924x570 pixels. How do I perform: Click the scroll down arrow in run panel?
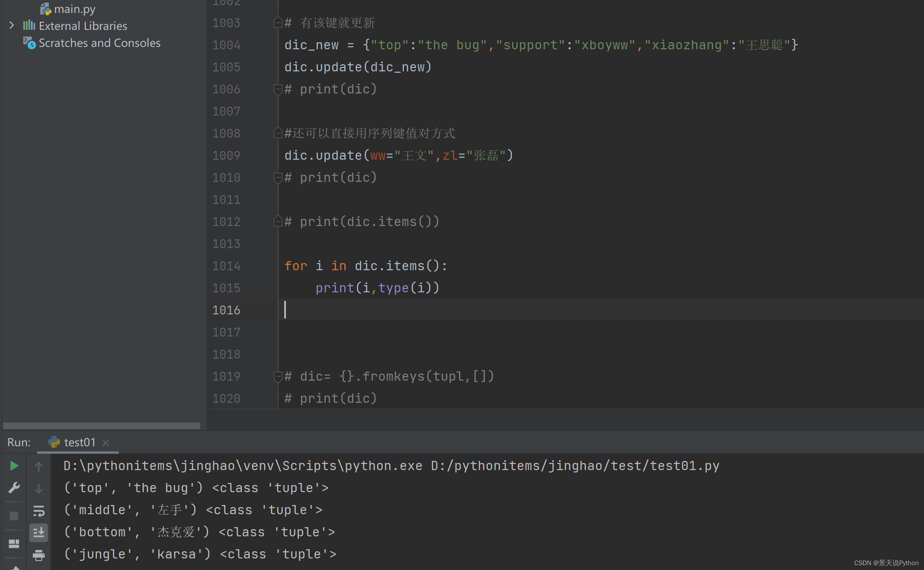[38, 487]
